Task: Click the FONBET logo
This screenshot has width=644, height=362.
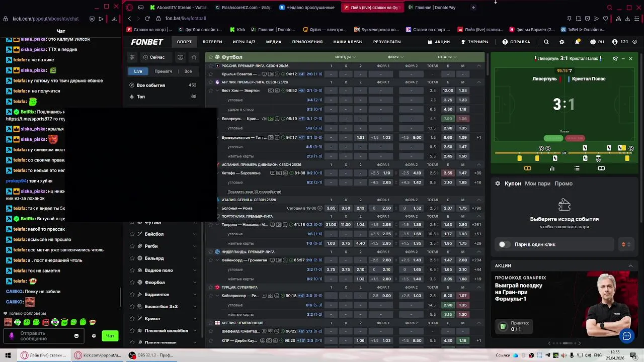Action: [147, 42]
